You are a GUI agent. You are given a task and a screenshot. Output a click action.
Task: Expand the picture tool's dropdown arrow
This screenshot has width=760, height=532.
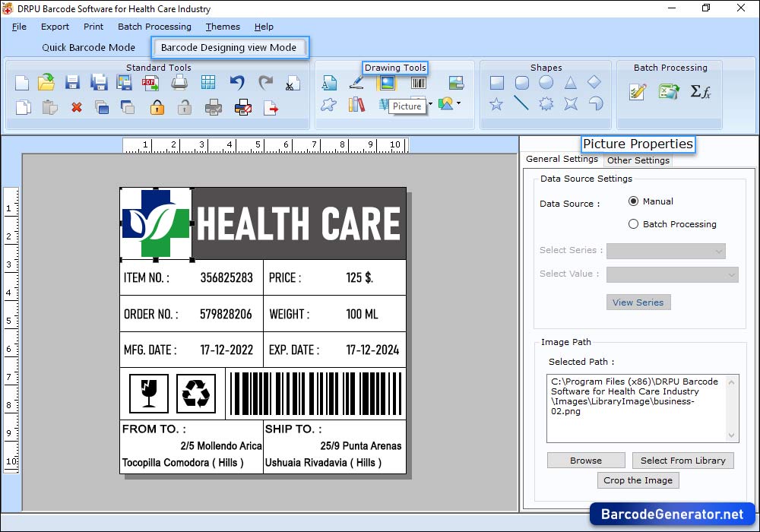[x=430, y=104]
